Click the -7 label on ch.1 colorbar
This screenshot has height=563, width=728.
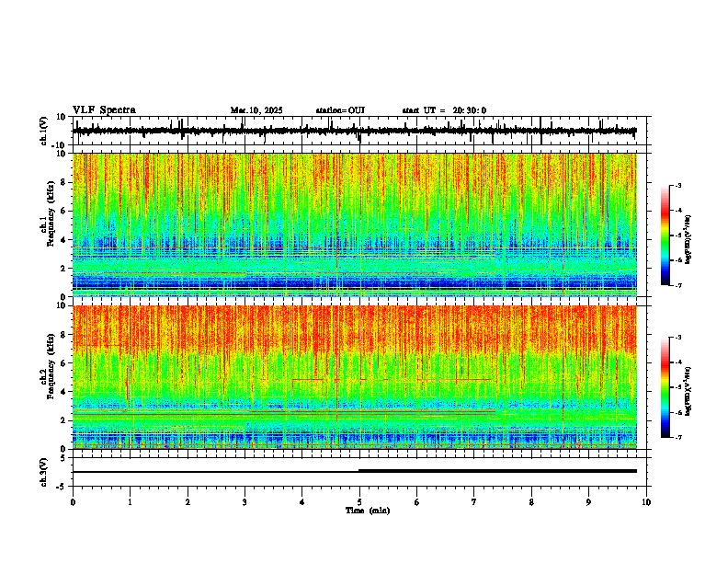[x=678, y=285]
